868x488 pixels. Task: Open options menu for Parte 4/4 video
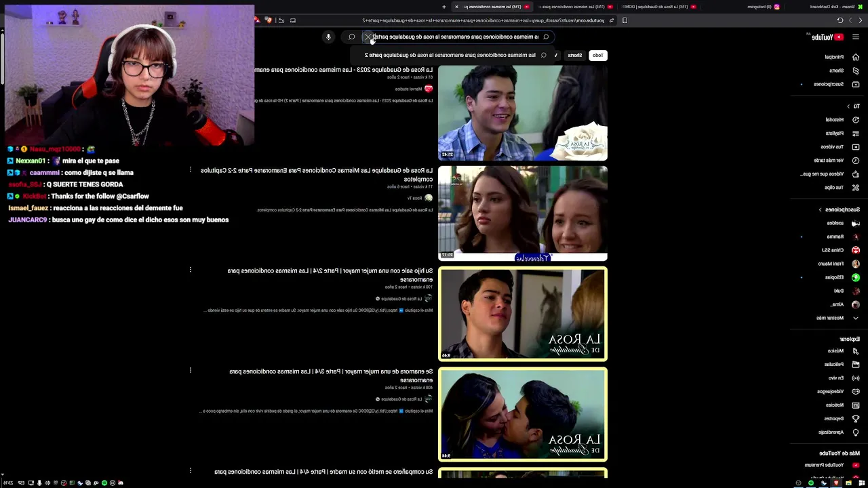191,470
